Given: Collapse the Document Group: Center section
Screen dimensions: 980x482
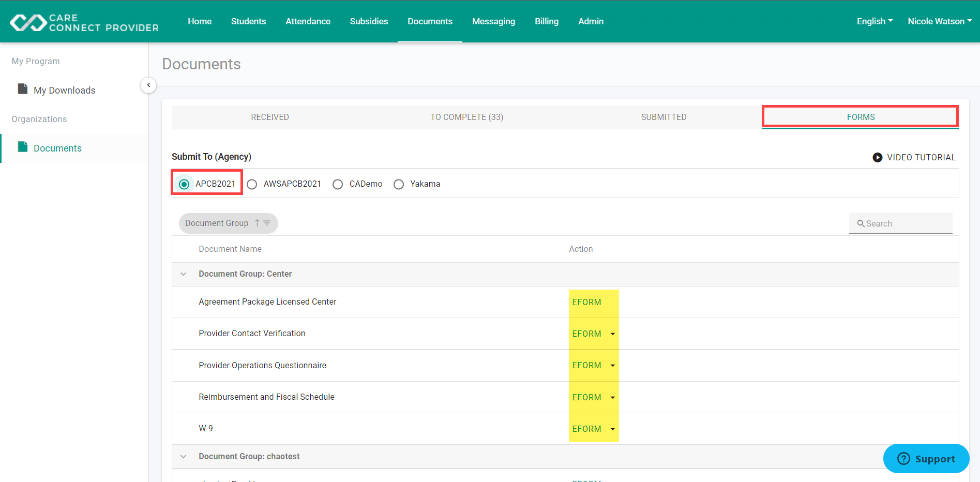Looking at the screenshot, I should tap(184, 274).
